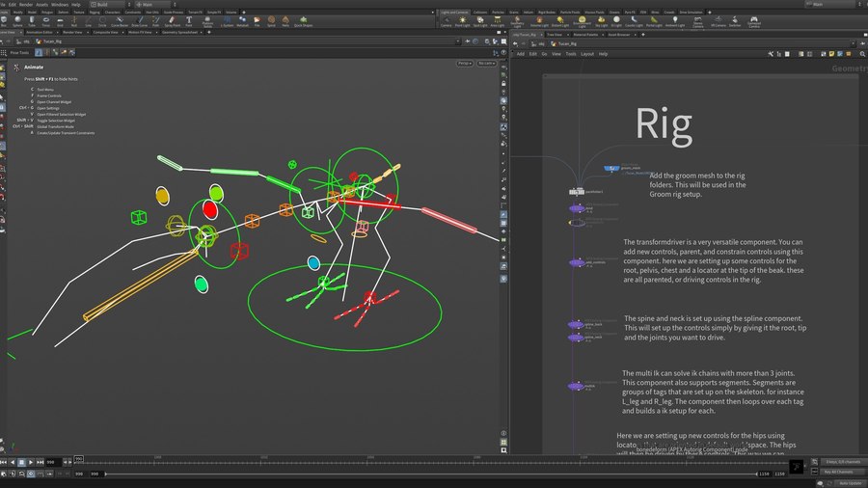Click the play forward button
Screen dimensions: 868x488
[31, 462]
